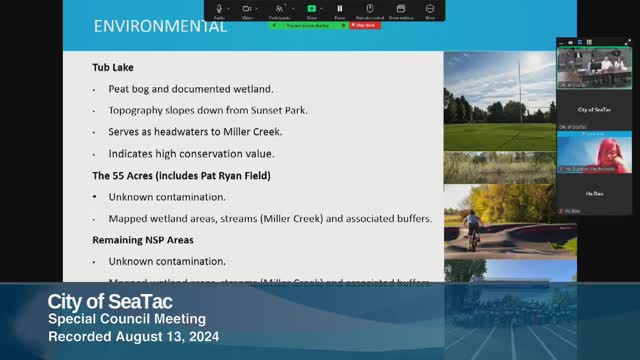The image size is (640, 360).
Task: Select the council chamber video thumbnail
Action: point(594,68)
